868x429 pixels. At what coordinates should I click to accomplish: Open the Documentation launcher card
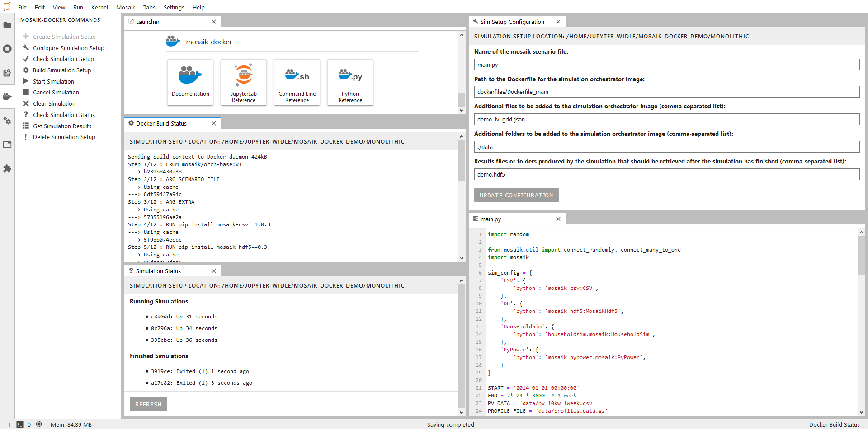[190, 82]
